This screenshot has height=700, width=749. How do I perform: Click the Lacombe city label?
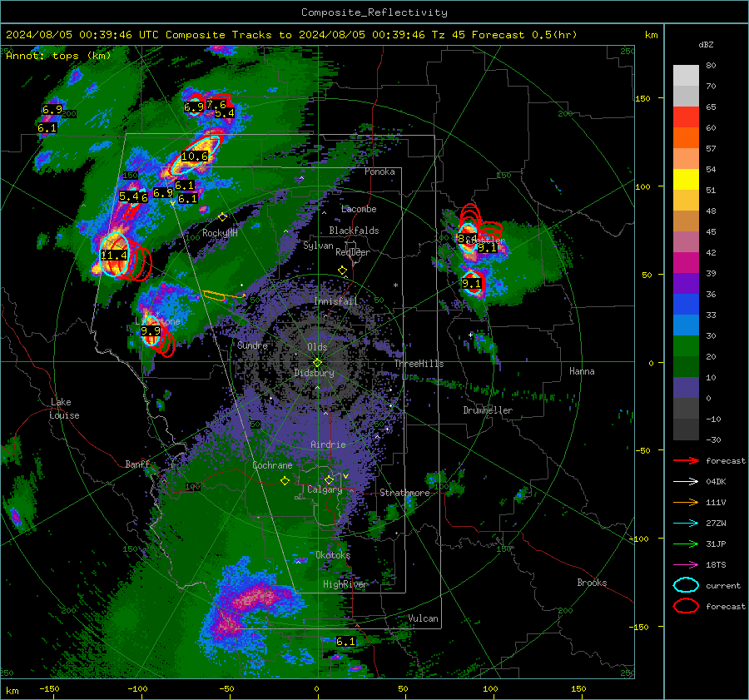[359, 209]
